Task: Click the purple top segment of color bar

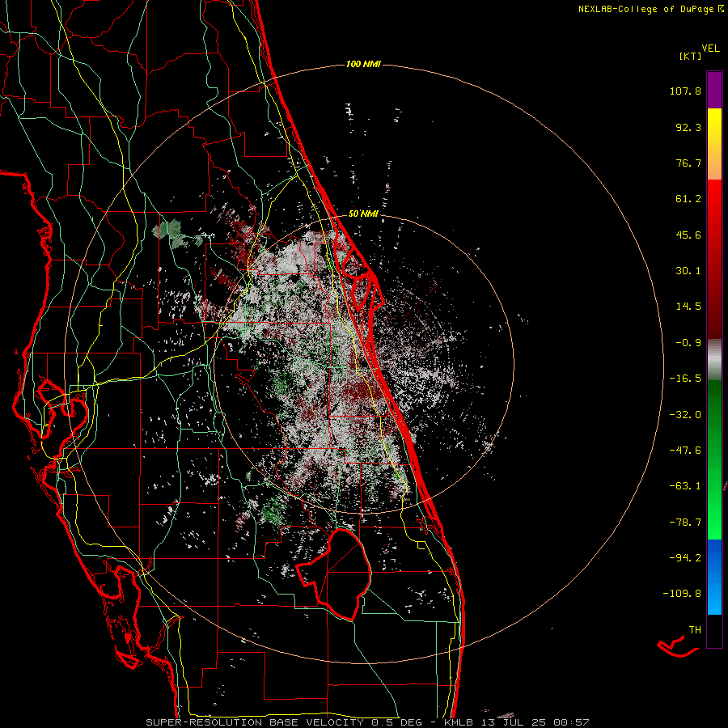Action: tap(714, 91)
